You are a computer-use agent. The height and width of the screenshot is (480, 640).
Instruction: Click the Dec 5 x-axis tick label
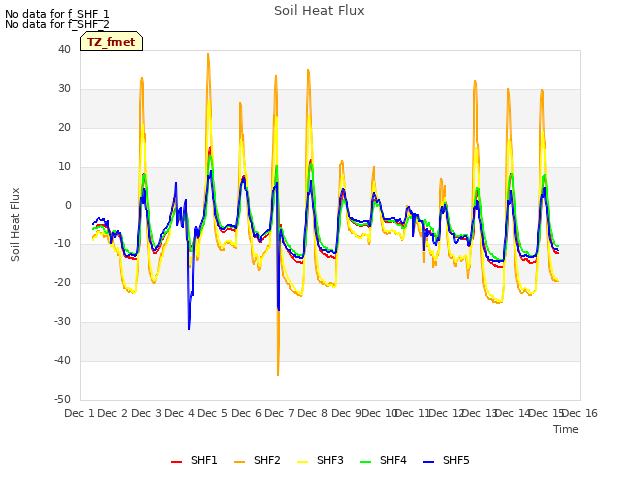click(x=212, y=413)
